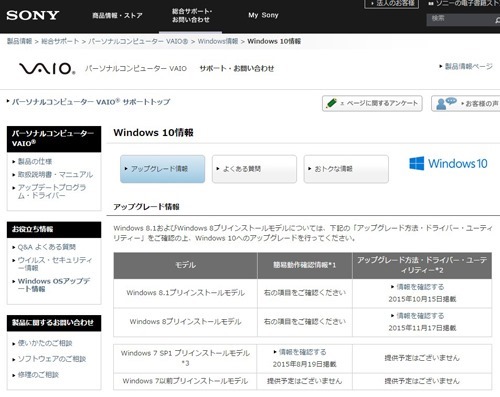Click the SONY logo

(33, 15)
